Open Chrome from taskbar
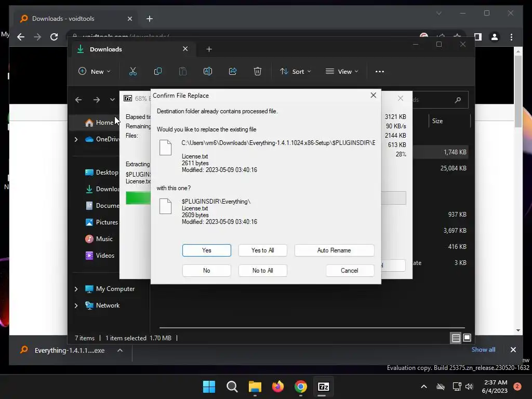532x399 pixels. [x=301, y=387]
